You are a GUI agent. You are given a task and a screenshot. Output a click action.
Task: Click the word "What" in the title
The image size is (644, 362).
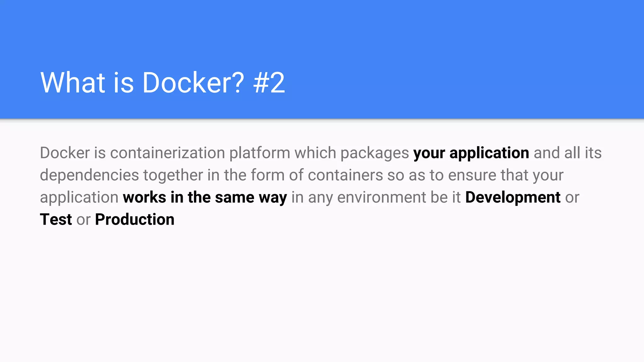pos(73,83)
